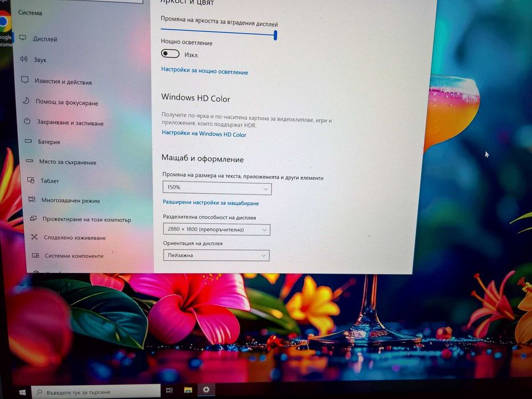Open the 2880 × 1800 resolution dropdown
This screenshot has width=532, height=399.
pyautogui.click(x=217, y=230)
